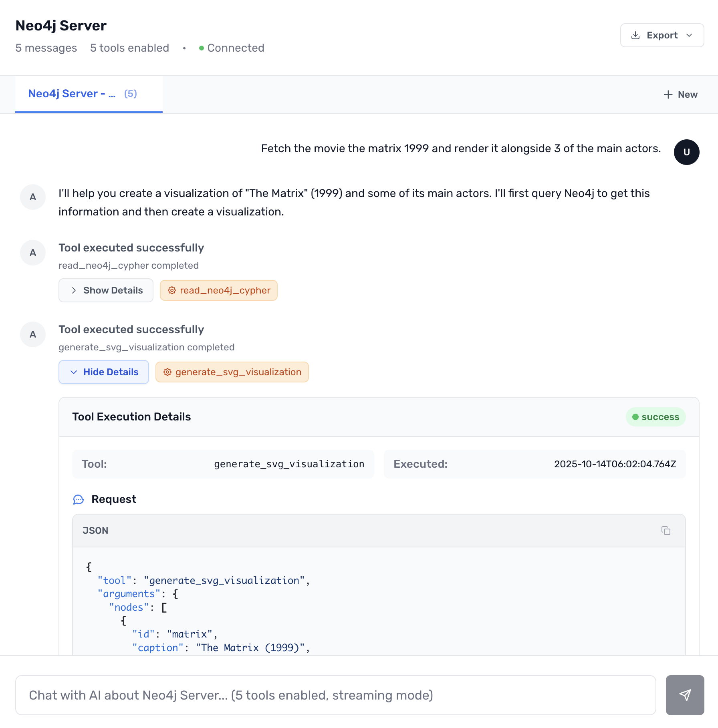Click the plus icon next to New

click(668, 95)
